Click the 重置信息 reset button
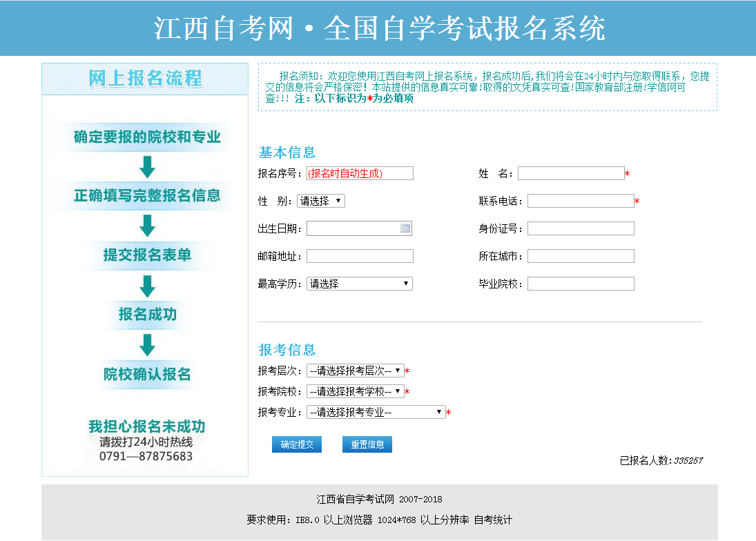The height and width of the screenshot is (541, 756). point(367,444)
